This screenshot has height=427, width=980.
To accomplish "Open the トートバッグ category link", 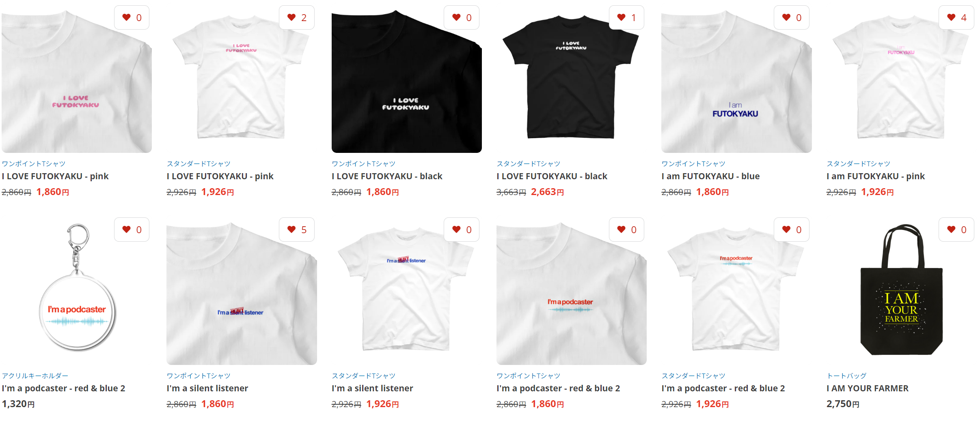I will 846,376.
